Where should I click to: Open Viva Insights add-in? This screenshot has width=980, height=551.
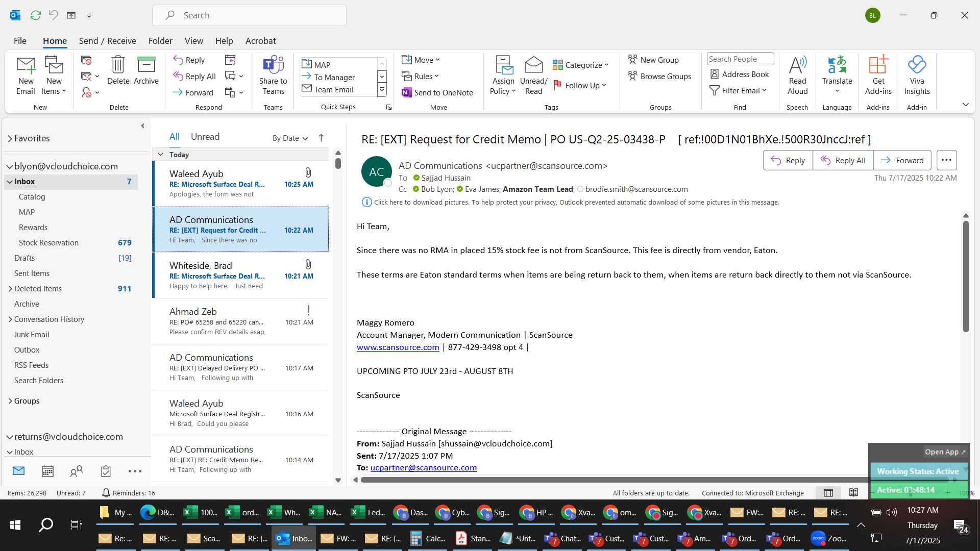[917, 76]
